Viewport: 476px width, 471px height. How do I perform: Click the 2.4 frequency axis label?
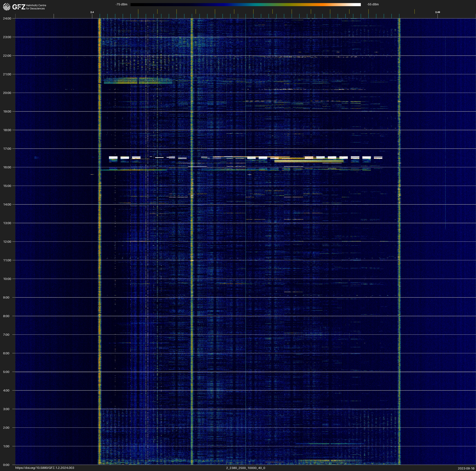(92, 12)
